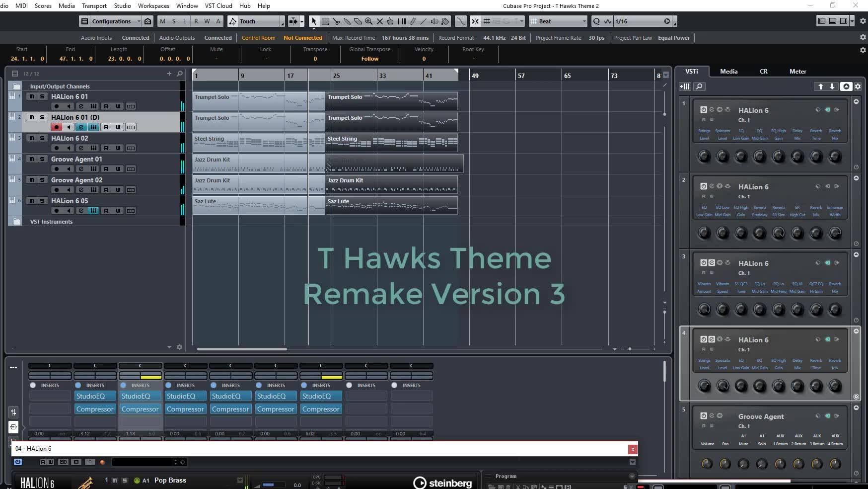Image resolution: width=868 pixels, height=489 pixels.
Task: Open first Compressor insert in mixer
Action: 95,409
